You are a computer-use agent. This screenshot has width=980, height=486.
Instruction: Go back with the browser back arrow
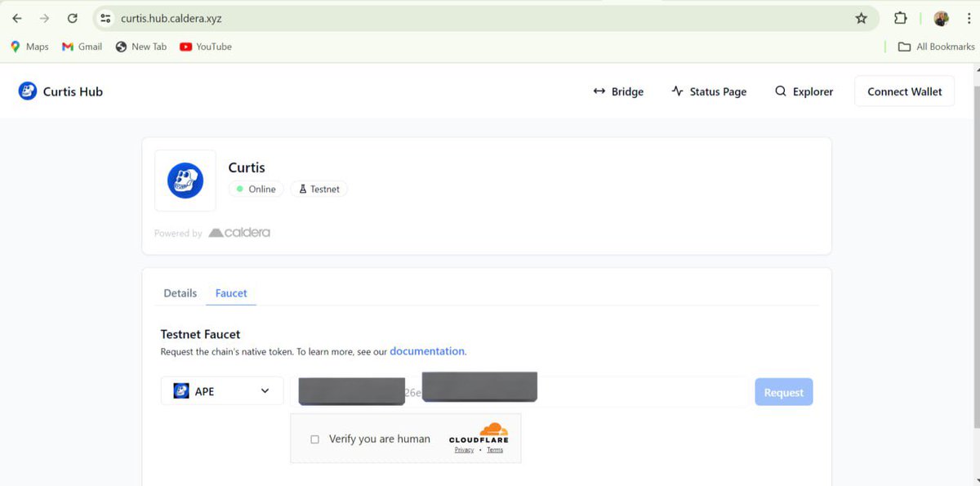16,18
